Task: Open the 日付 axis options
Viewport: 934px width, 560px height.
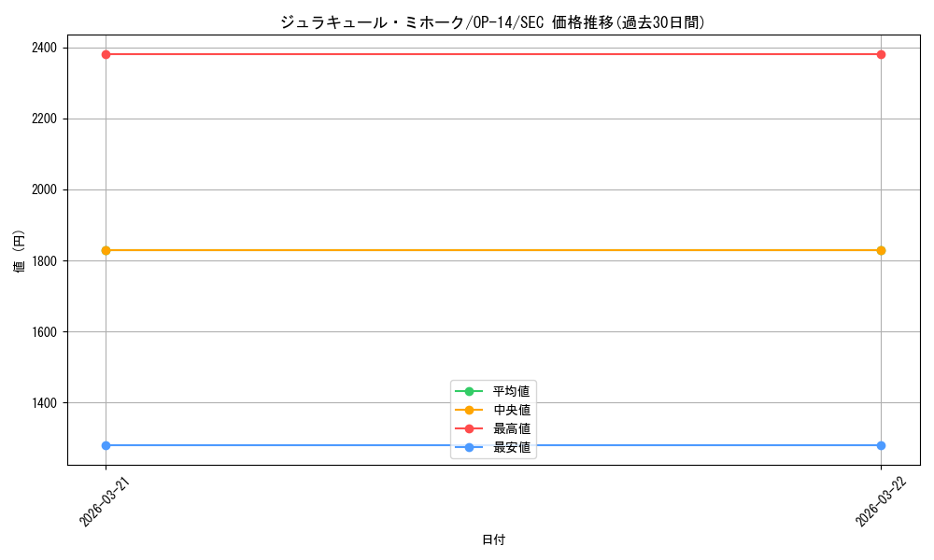Action: [493, 539]
